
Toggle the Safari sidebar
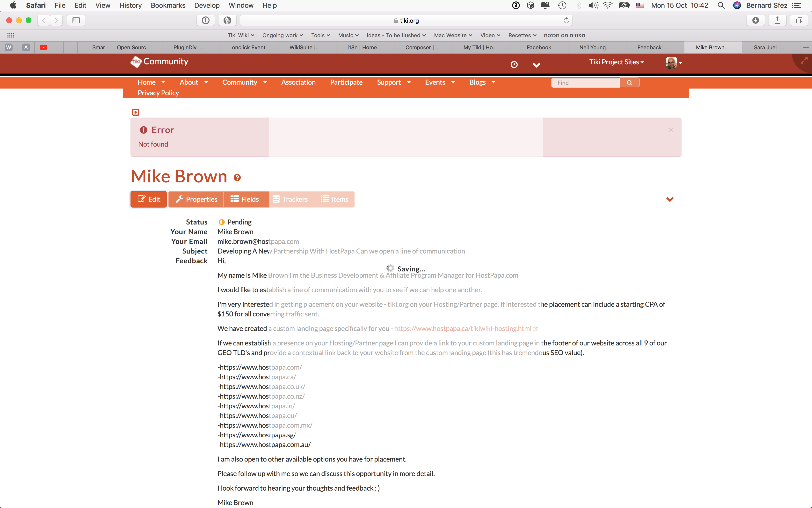76,21
